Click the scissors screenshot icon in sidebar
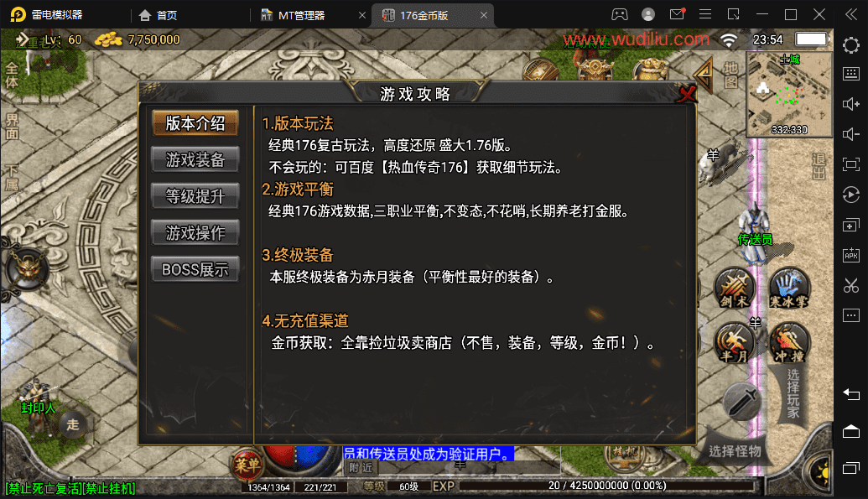The image size is (868, 499). [851, 286]
